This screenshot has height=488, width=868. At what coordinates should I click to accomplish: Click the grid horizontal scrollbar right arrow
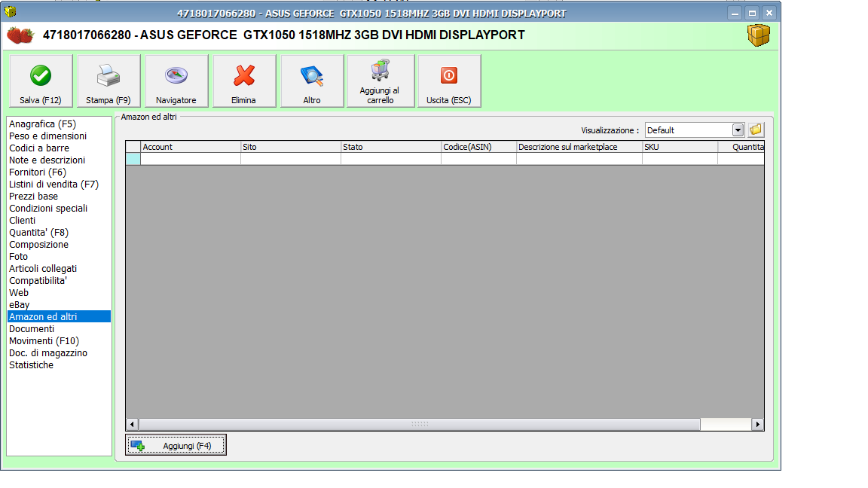[x=758, y=425]
